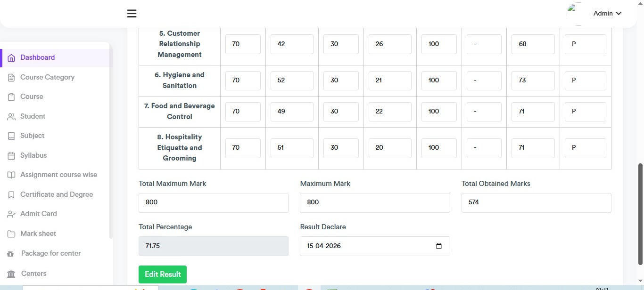The image size is (644, 290).
Task: Click the dash field in Hospitality Etiquette and Grooming row
Action: pyautogui.click(x=484, y=148)
